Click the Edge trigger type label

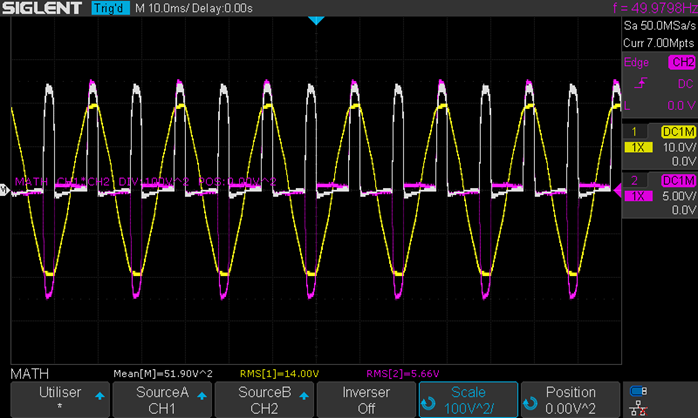click(636, 62)
